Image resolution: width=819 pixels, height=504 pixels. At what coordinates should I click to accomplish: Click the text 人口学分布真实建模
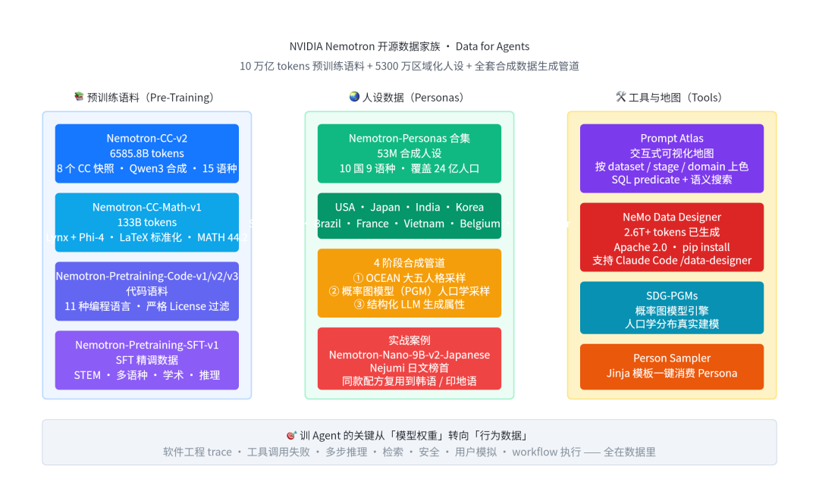[x=672, y=324]
